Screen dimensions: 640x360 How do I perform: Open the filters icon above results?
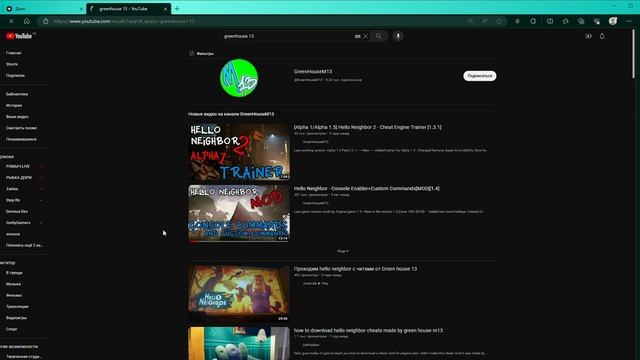[191, 53]
